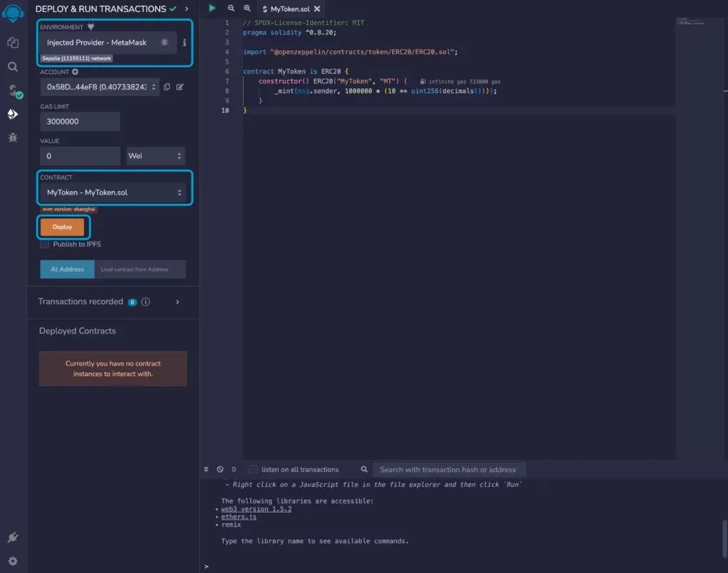Open the web3 version 1.5.2 link
This screenshot has width=728, height=573.
(256, 509)
